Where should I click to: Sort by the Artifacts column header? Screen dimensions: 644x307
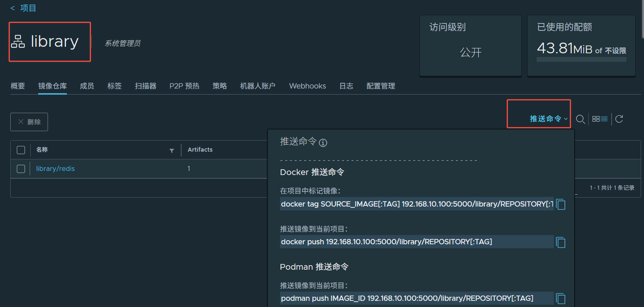(200, 150)
